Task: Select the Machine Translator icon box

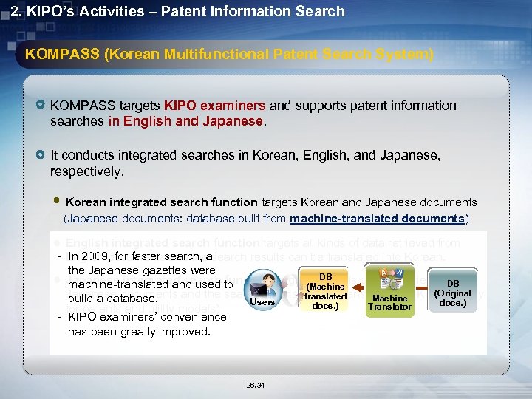Action: [389, 290]
